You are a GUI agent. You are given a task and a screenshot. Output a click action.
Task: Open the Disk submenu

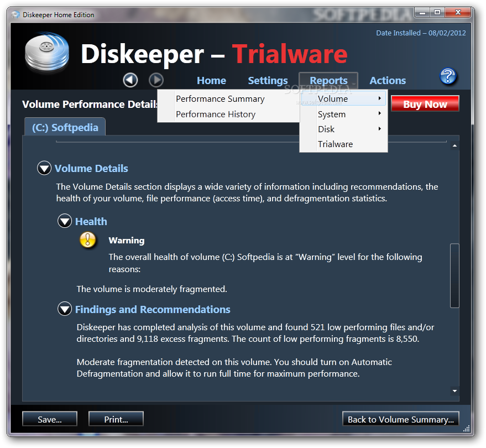tap(343, 129)
